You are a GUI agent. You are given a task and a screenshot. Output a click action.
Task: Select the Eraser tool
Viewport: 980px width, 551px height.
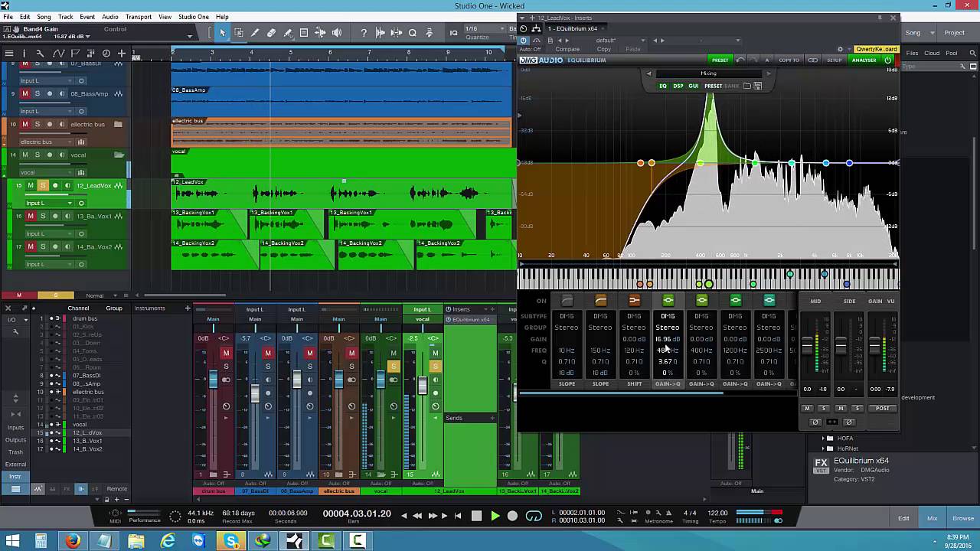coord(271,33)
